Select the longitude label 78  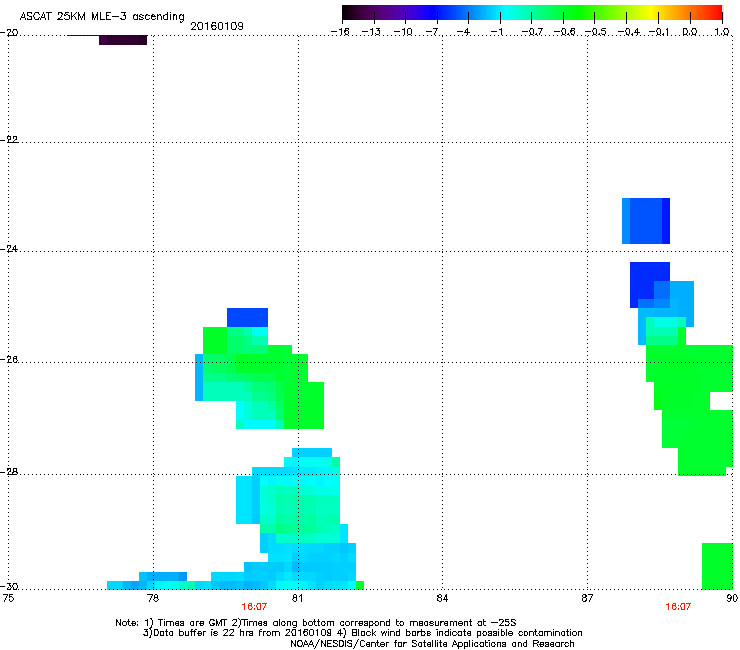coord(152,598)
